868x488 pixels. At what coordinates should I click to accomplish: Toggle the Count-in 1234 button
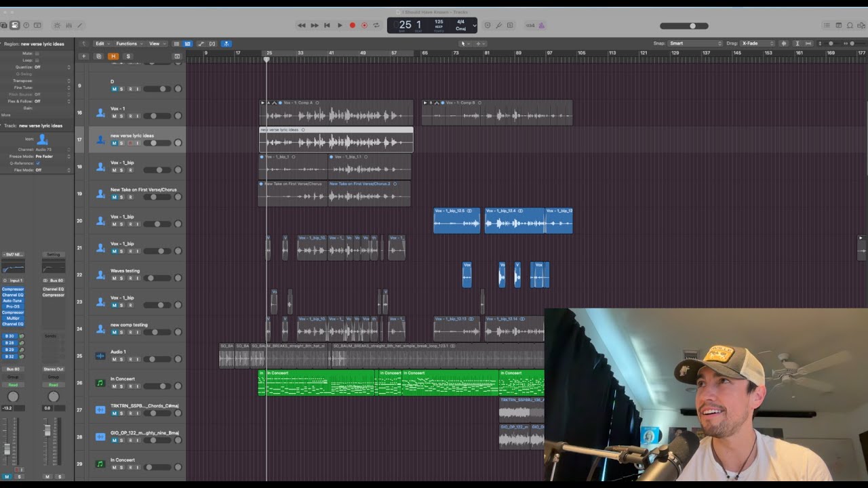pyautogui.click(x=530, y=25)
